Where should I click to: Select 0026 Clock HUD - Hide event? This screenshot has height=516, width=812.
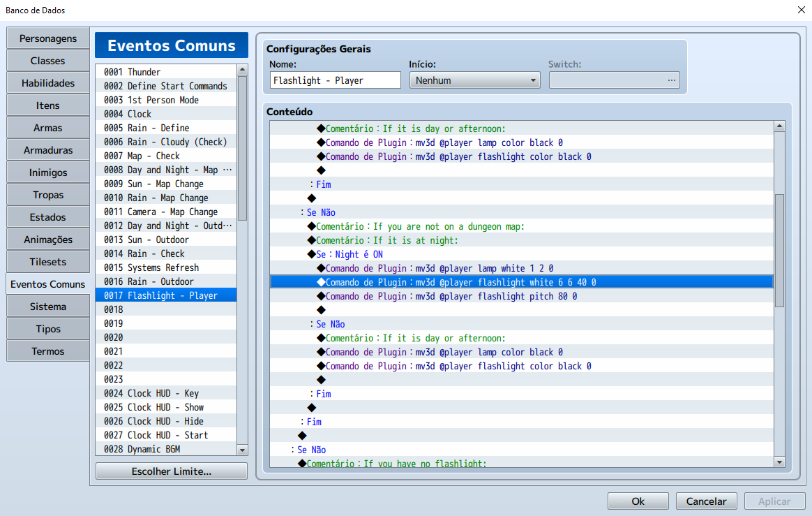(x=166, y=421)
